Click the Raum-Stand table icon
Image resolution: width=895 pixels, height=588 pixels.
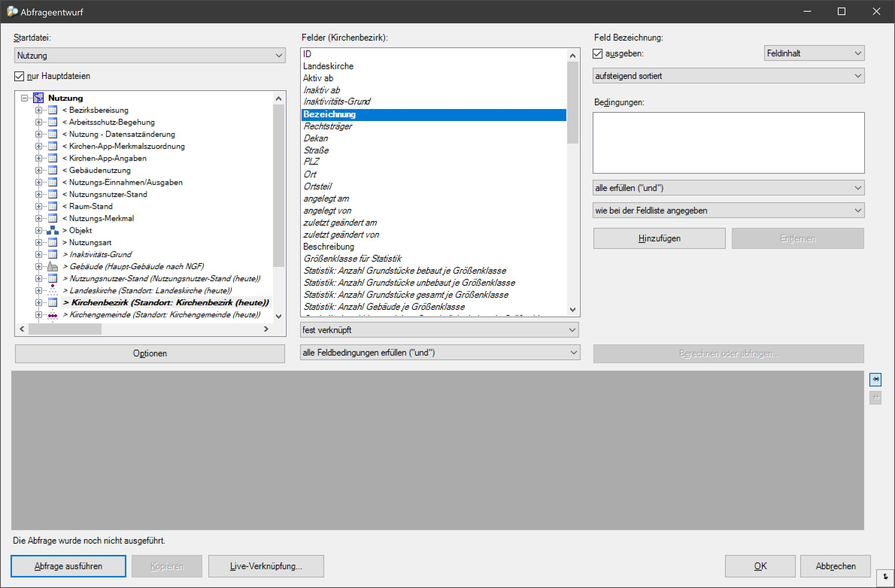coord(53,206)
